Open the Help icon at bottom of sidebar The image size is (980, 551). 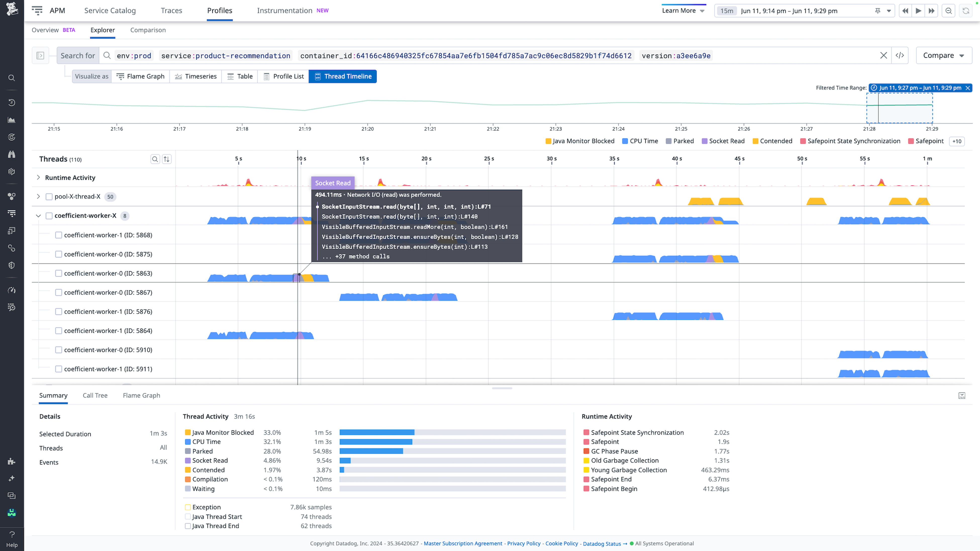pos(11,534)
